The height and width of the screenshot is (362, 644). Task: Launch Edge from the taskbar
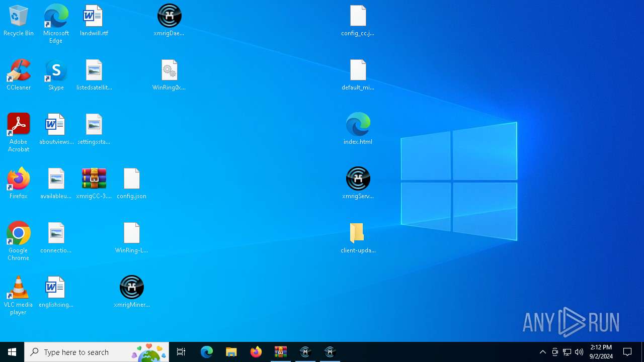(x=207, y=352)
